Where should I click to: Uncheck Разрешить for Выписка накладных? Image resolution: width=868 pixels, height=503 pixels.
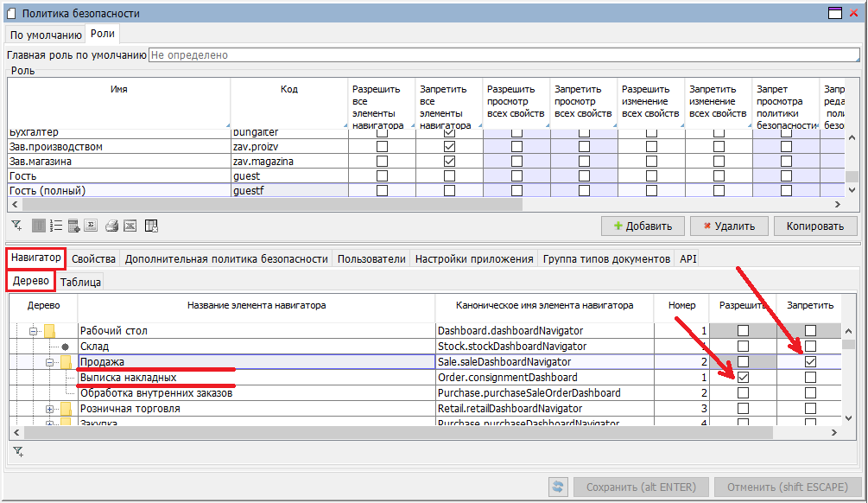[743, 378]
